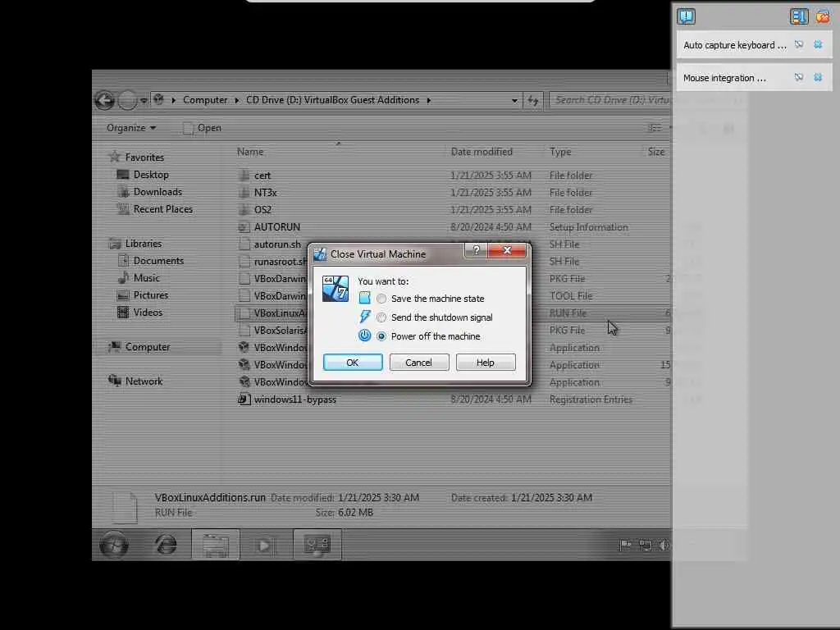
Task: Sort files by the Size column
Action: tap(656, 152)
